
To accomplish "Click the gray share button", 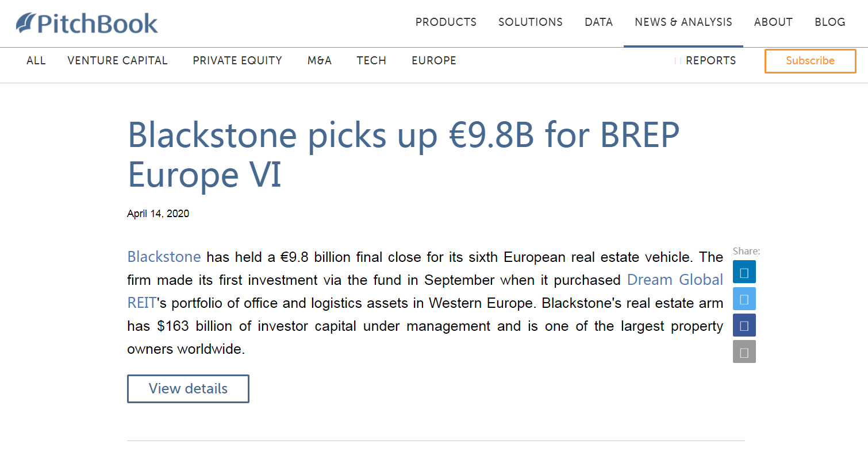I will click(x=744, y=351).
